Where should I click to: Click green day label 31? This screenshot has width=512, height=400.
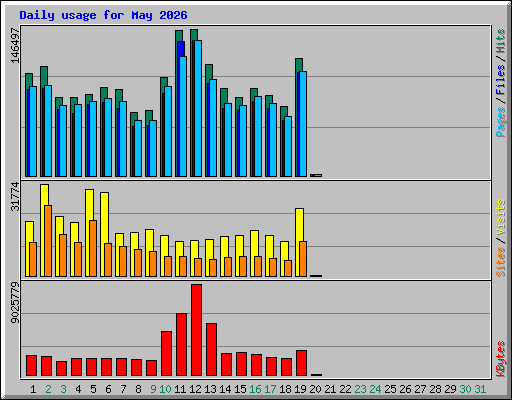click(480, 389)
